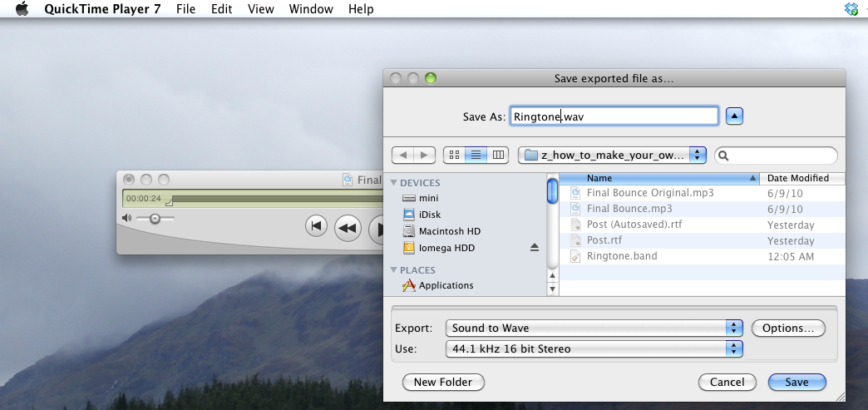Open the Window menu
Image resolution: width=868 pixels, height=410 pixels.
pyautogui.click(x=311, y=9)
